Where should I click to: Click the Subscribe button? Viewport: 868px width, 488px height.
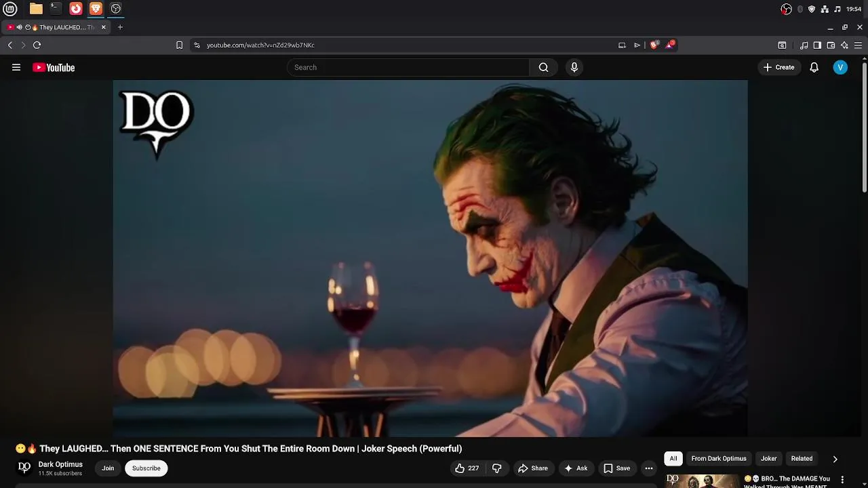(146, 468)
